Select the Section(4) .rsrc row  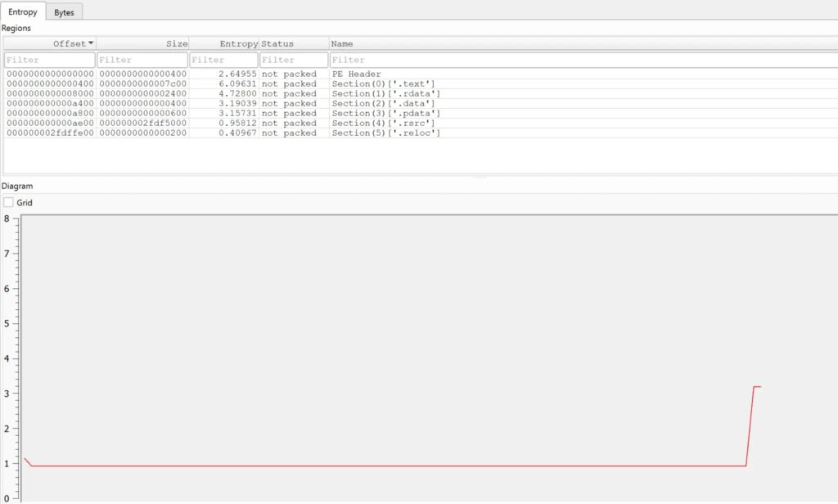pyautogui.click(x=382, y=124)
